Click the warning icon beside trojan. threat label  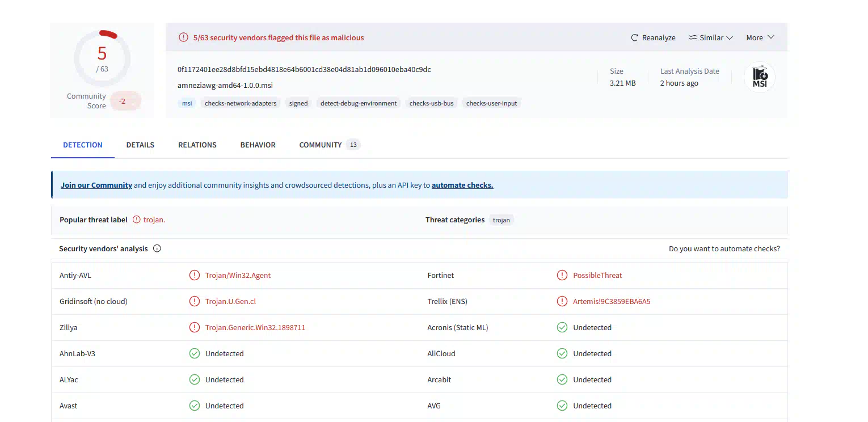point(136,220)
